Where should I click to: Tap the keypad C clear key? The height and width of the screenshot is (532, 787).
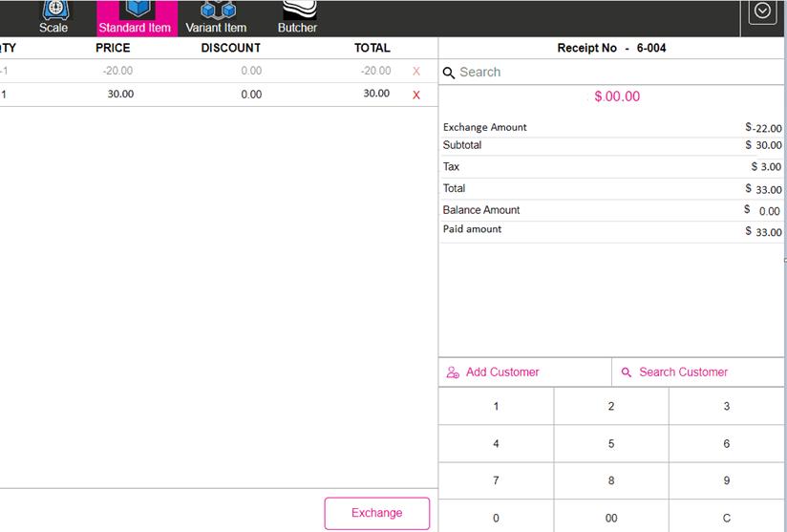click(726, 517)
